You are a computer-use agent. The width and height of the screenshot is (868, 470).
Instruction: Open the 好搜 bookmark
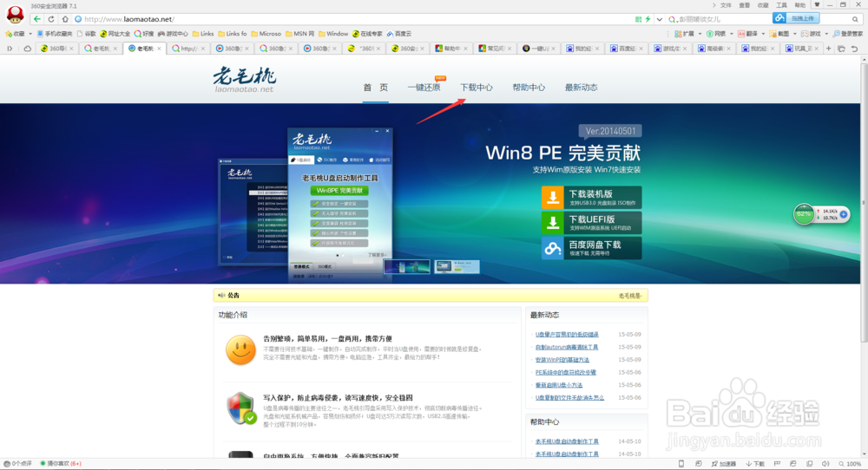pos(144,34)
